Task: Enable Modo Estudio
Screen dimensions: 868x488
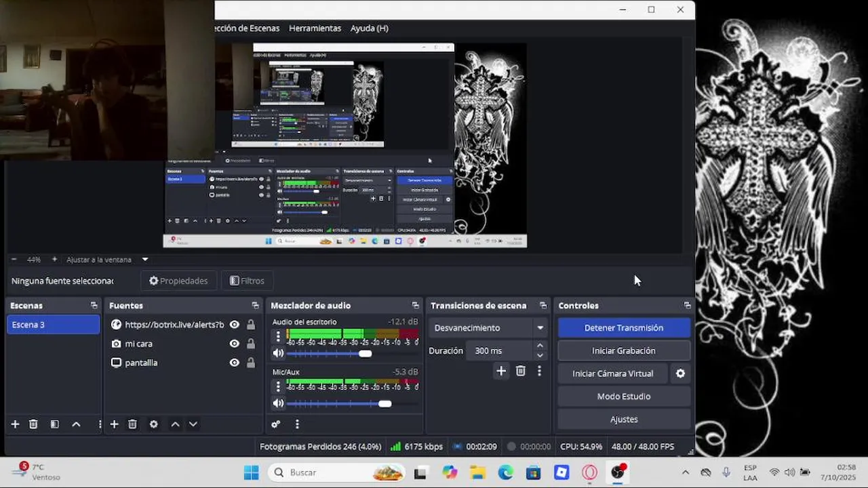Action: coord(624,396)
